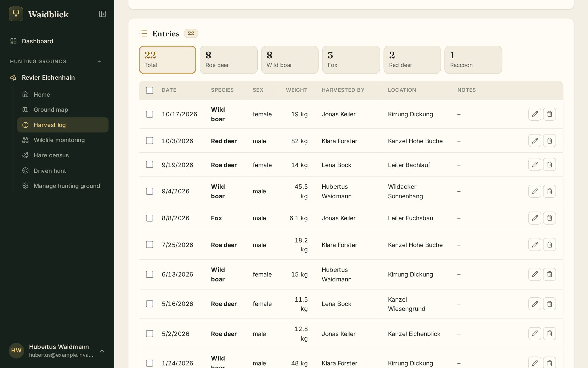The width and height of the screenshot is (588, 368).
Task: Select the 9/19/2026 entry checkbox
Action: 150,165
